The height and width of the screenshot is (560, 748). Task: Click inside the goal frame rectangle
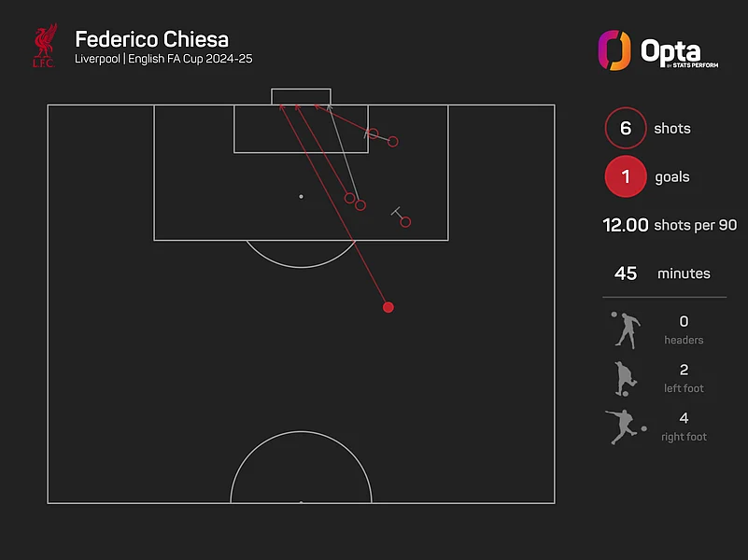[301, 96]
